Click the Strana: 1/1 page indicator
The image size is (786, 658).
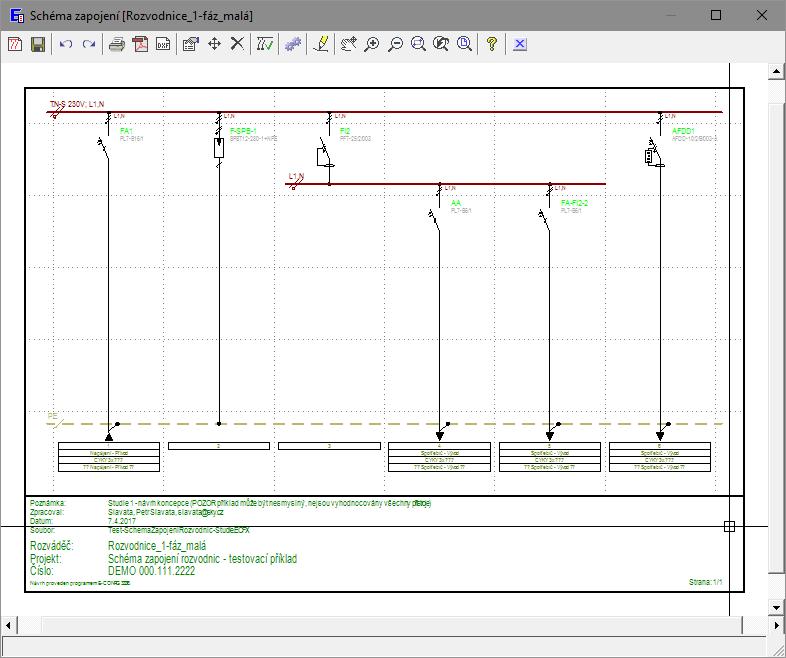coord(706,582)
